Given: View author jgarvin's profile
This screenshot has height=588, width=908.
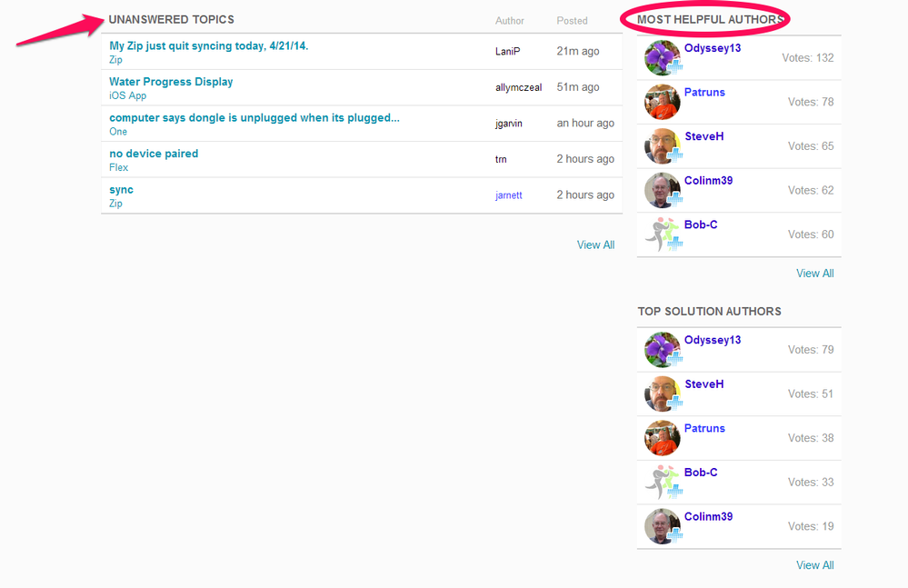Looking at the screenshot, I should tap(508, 124).
